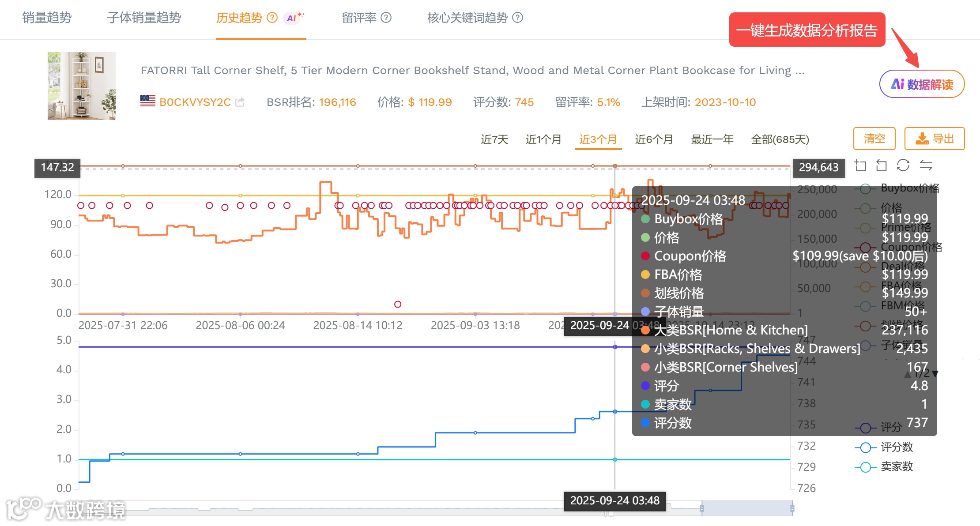Switch to the 销量趋势 tab
980x526 pixels.
pos(47,18)
